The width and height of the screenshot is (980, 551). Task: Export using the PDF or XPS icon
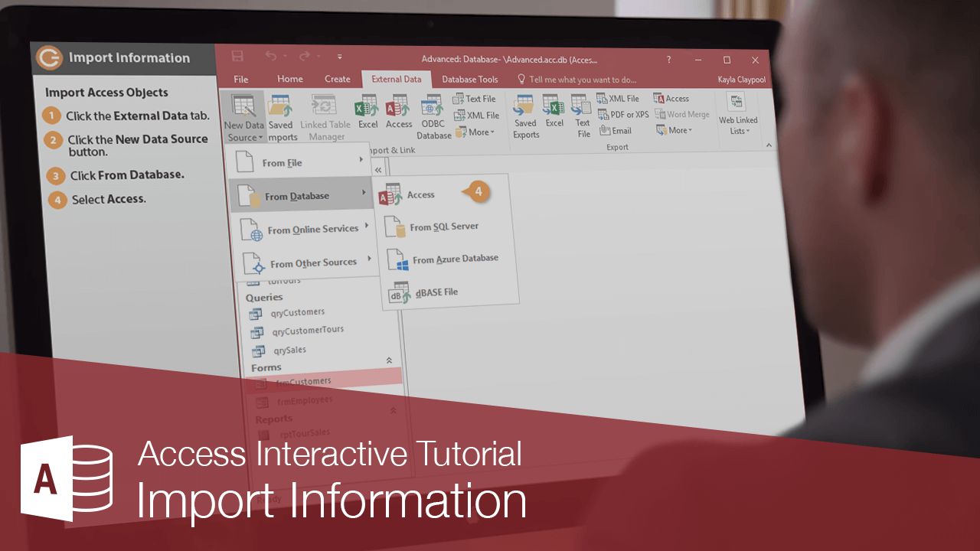622,114
